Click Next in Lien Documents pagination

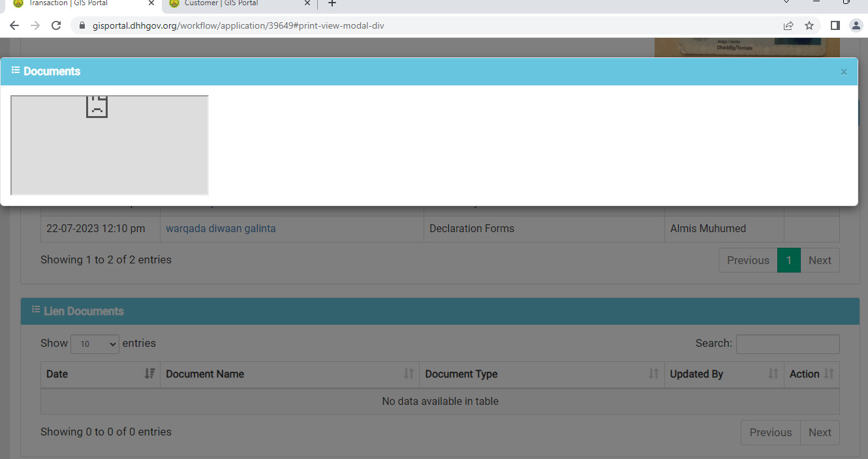[820, 432]
